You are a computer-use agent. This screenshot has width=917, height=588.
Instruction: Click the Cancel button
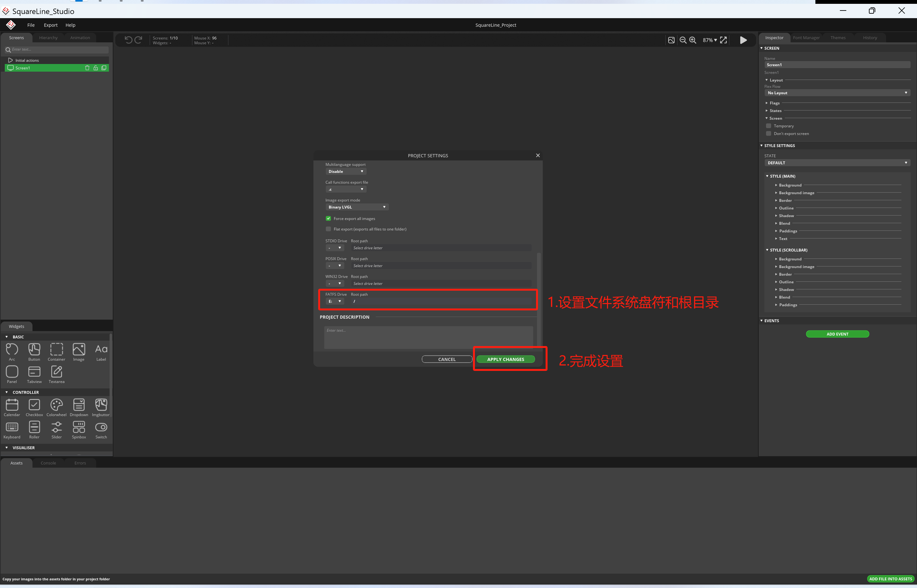(x=447, y=359)
